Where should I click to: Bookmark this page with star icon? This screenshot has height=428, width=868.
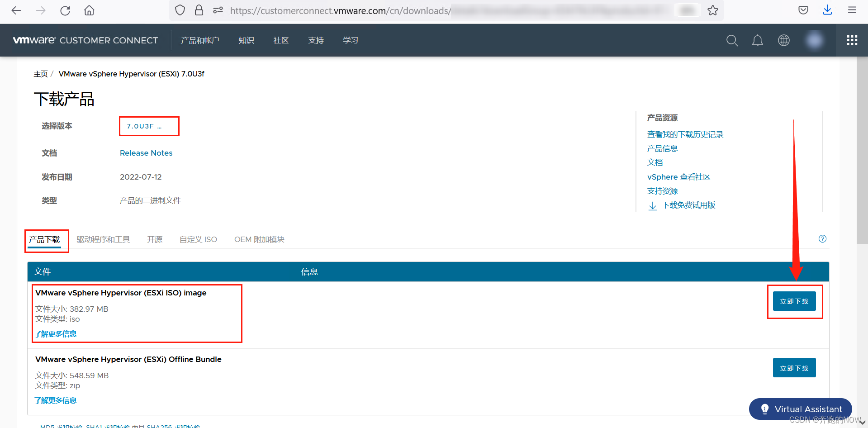[x=713, y=10]
